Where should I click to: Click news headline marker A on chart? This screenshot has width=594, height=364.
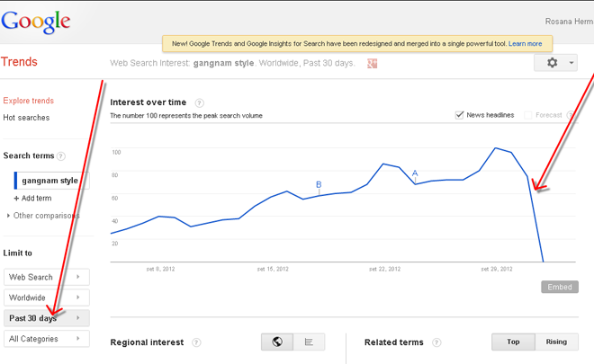[x=415, y=173]
